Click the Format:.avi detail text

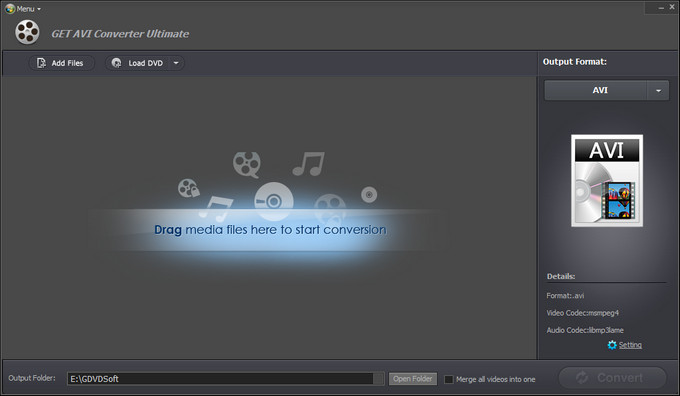tap(565, 296)
